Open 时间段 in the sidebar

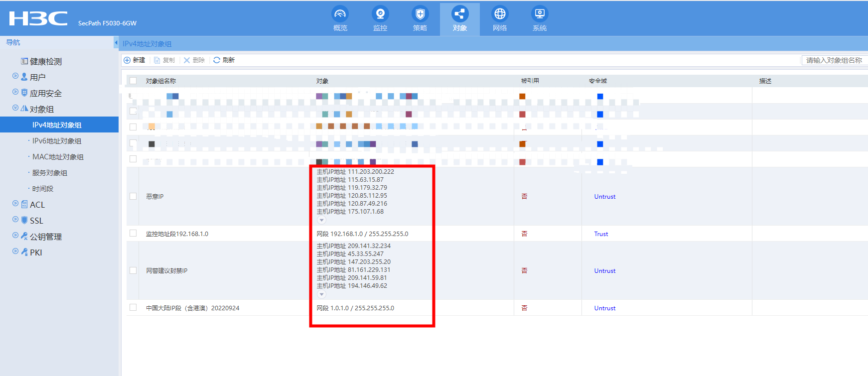click(43, 189)
